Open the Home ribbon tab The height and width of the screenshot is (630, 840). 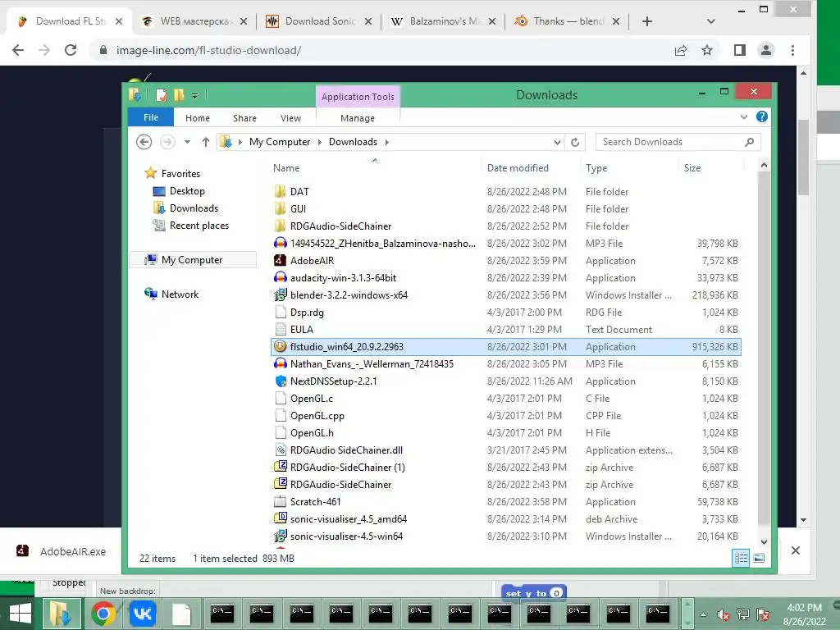pos(197,118)
